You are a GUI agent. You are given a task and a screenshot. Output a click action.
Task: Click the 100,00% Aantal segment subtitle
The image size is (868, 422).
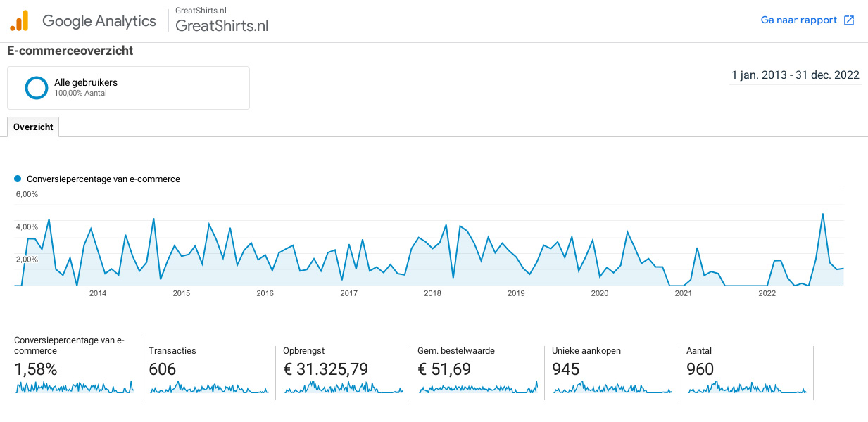80,93
